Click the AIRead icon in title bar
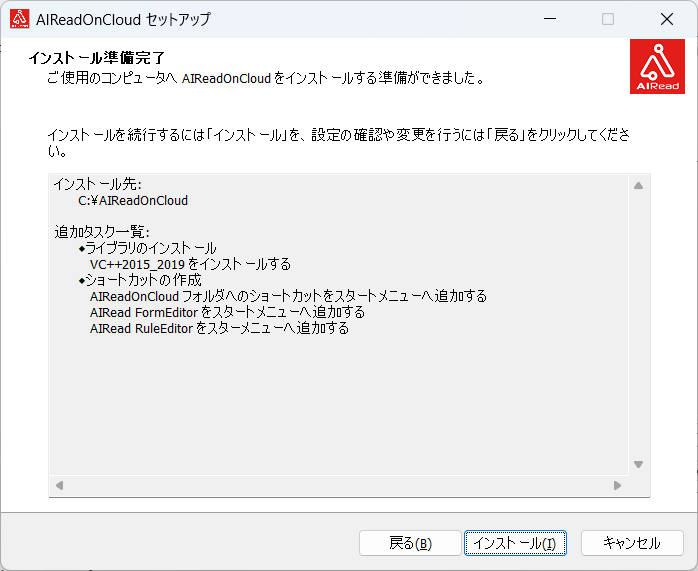The image size is (698, 571). click(20, 19)
